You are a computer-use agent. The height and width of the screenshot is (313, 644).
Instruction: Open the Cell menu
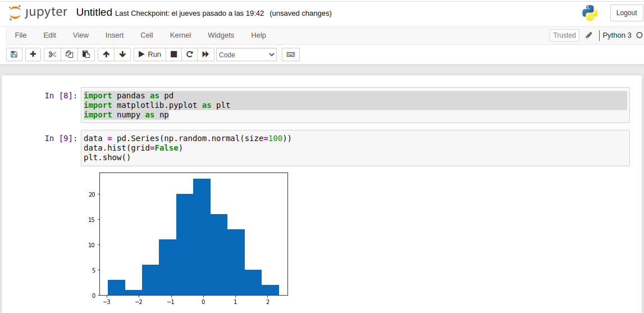147,35
